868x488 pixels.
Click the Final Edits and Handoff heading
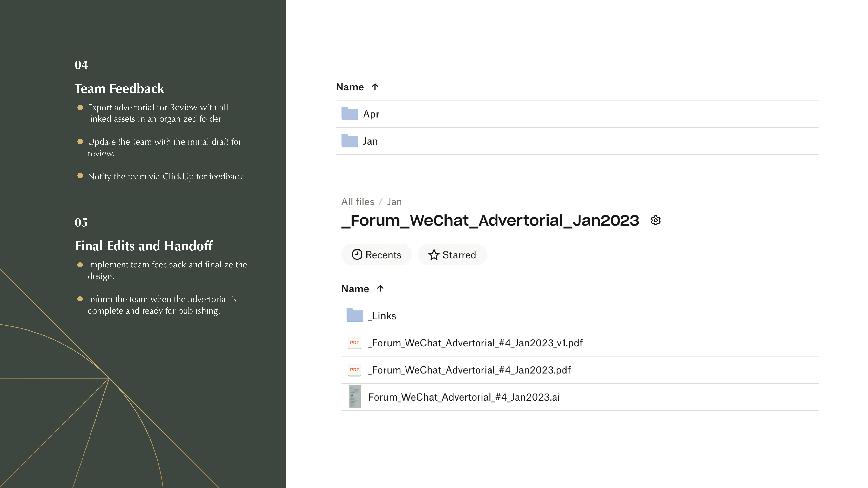pyautogui.click(x=144, y=246)
